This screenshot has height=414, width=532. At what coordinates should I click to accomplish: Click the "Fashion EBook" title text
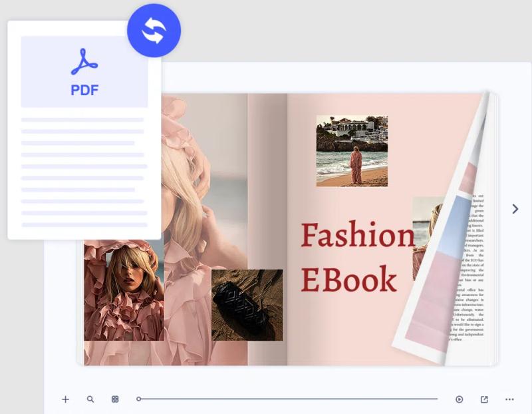pyautogui.click(x=356, y=258)
